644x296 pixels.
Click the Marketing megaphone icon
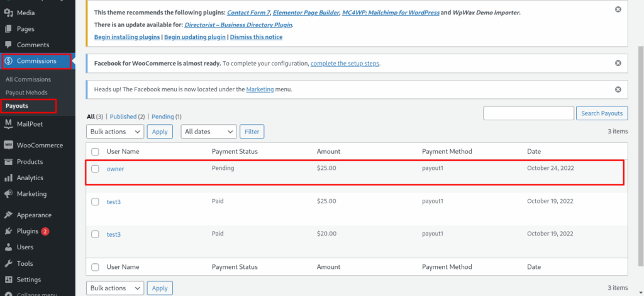pyautogui.click(x=9, y=194)
